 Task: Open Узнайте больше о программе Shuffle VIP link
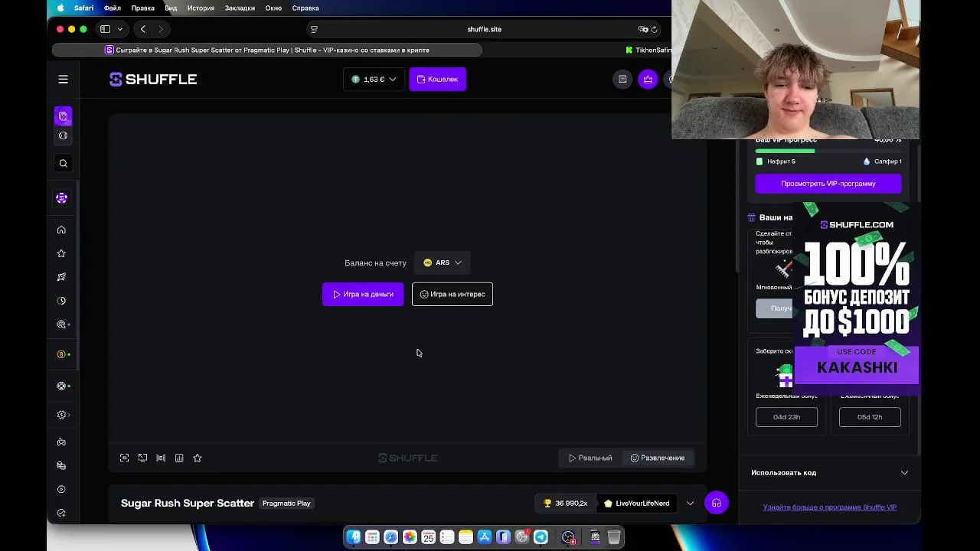coord(830,507)
